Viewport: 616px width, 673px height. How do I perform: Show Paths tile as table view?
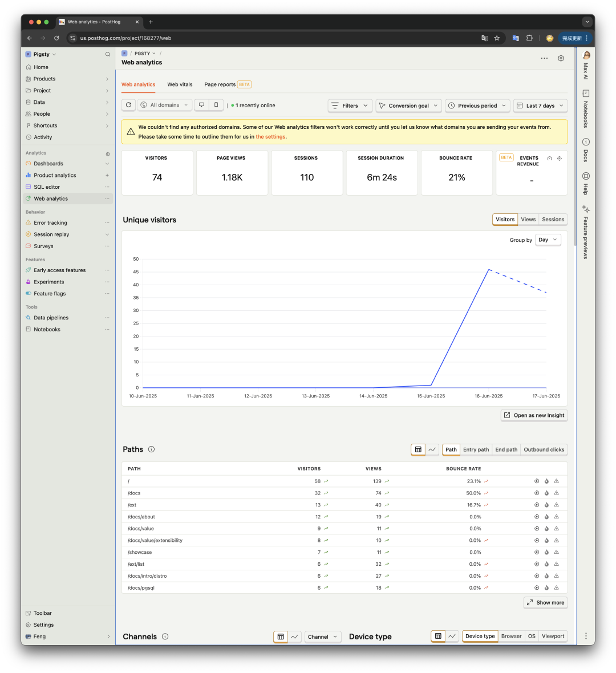coord(418,449)
